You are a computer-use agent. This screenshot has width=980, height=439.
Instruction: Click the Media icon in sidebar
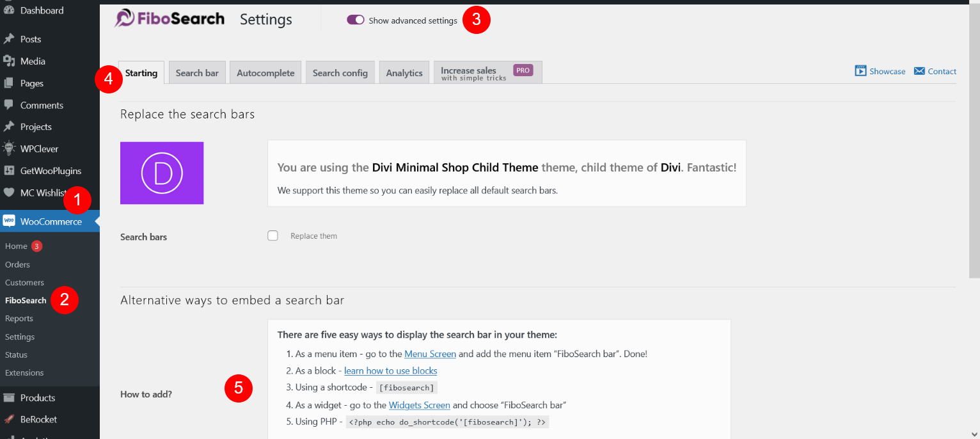[x=9, y=61]
